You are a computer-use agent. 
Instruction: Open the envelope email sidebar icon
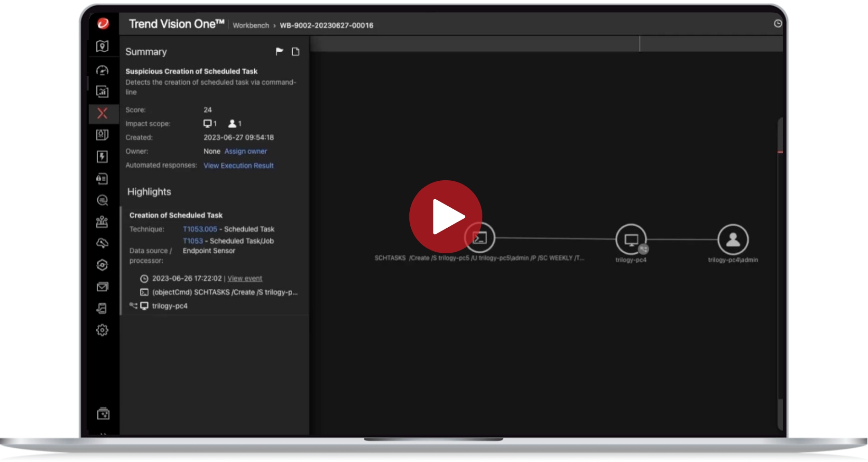(102, 287)
